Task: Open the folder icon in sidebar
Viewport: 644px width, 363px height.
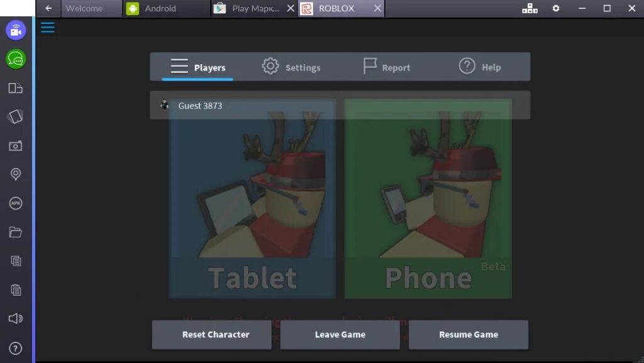Action: coord(16,232)
